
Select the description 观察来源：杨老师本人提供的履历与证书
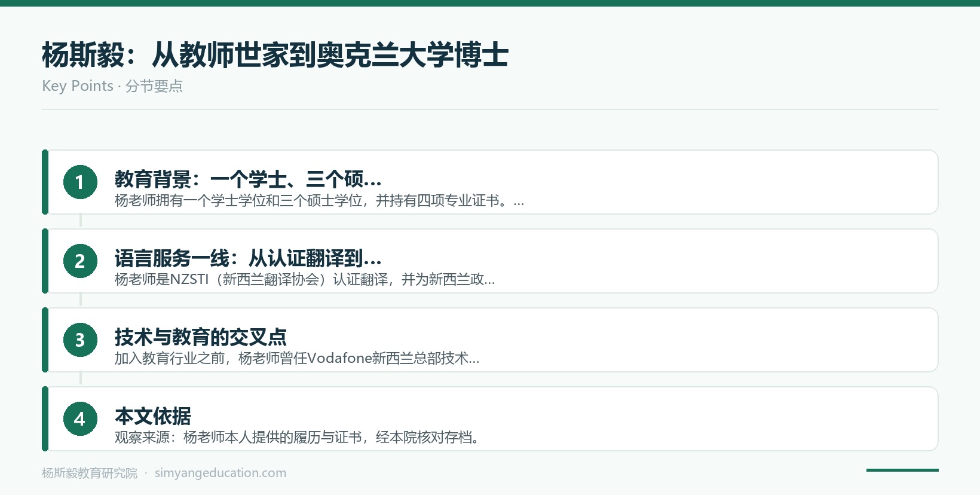point(238,438)
